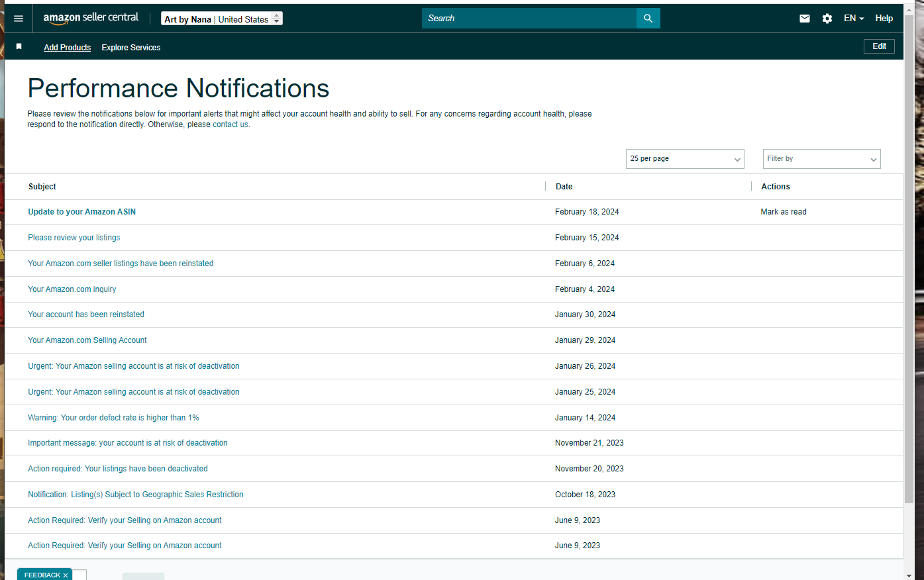Click the vertical scrollbar thumb
The height and width of the screenshot is (580, 924).
[909, 258]
